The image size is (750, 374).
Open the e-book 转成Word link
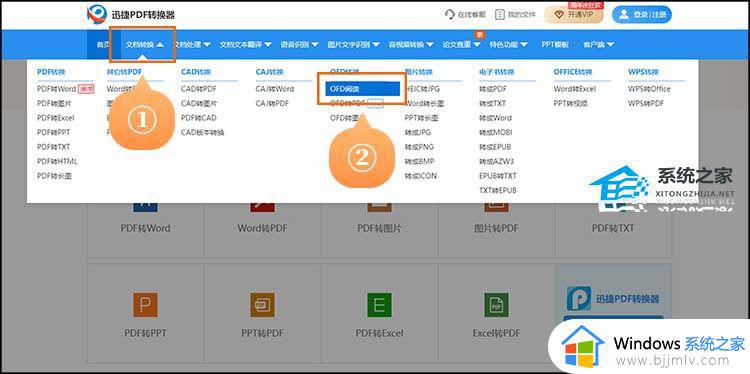(495, 118)
